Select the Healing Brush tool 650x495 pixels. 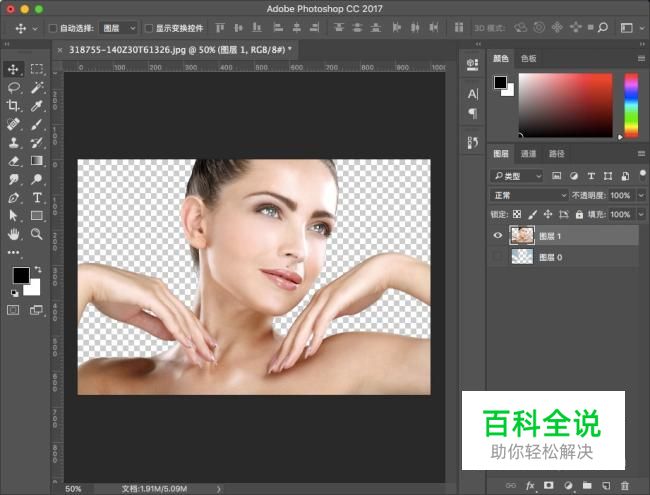pos(13,124)
